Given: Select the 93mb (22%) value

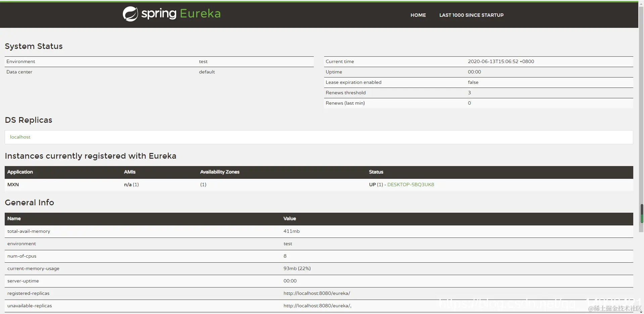Looking at the screenshot, I should point(297,268).
